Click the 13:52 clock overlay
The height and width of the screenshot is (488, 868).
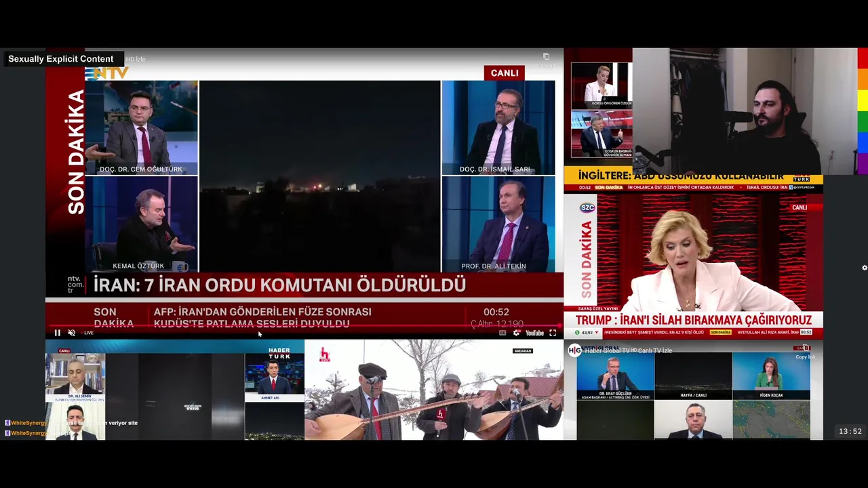(850, 431)
